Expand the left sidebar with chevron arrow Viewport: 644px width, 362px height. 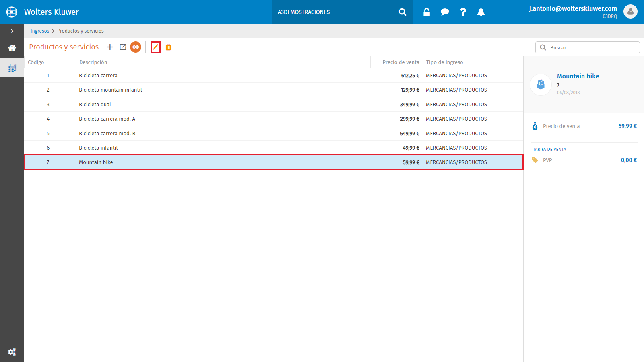pos(12,31)
